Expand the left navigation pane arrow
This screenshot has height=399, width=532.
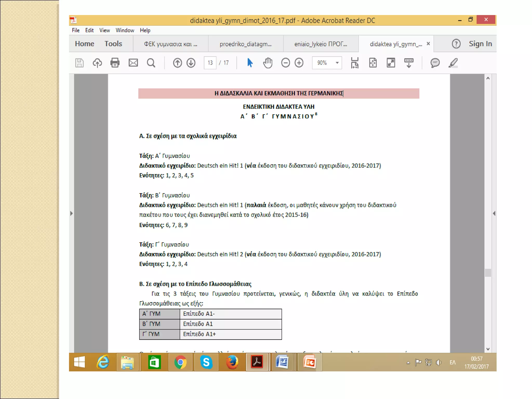pos(71,214)
